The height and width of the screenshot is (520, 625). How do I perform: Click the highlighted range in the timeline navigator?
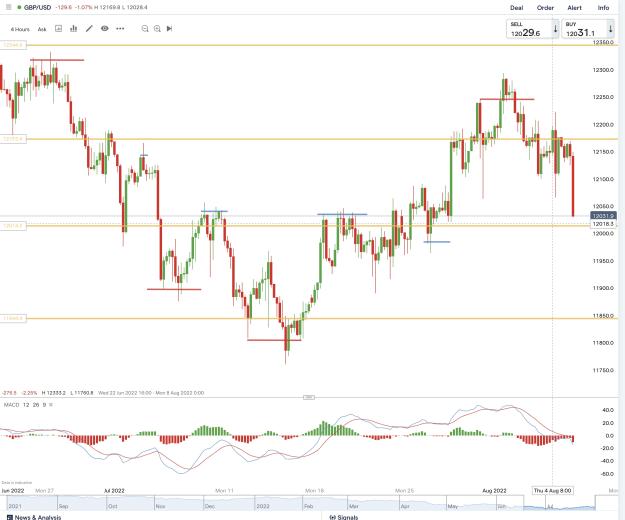[559, 503]
